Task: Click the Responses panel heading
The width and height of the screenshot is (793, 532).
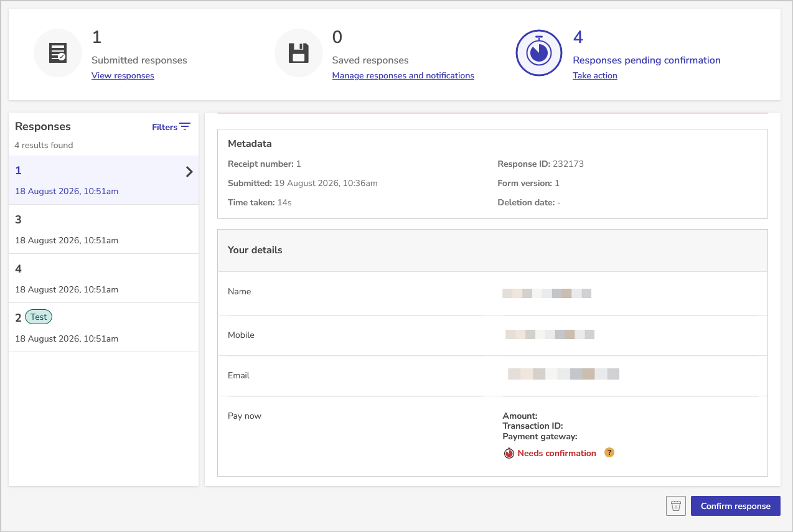Action: [x=43, y=126]
